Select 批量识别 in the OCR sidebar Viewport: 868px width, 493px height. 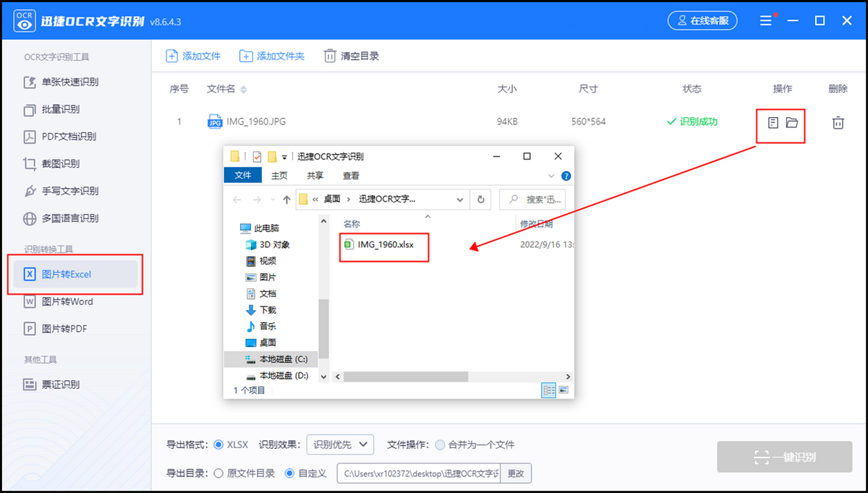click(x=52, y=109)
